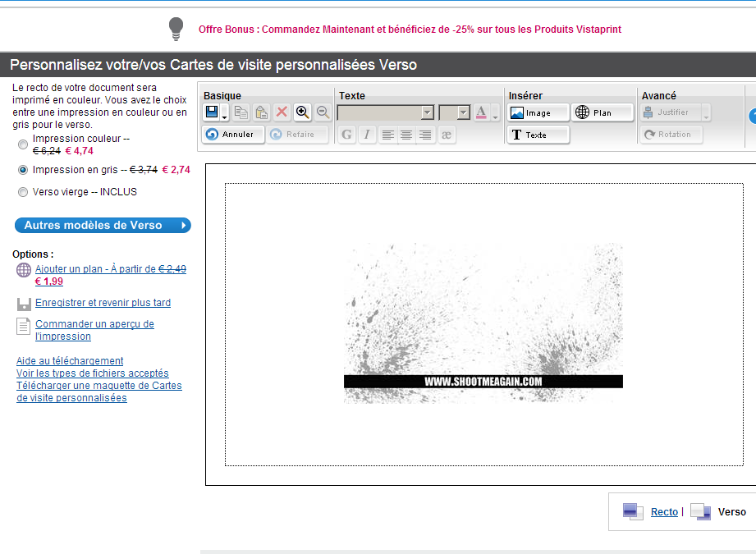Viewport: 756px width, 554px height.
Task: Click the Offre Bonus promotional text
Action: pyautogui.click(x=410, y=30)
